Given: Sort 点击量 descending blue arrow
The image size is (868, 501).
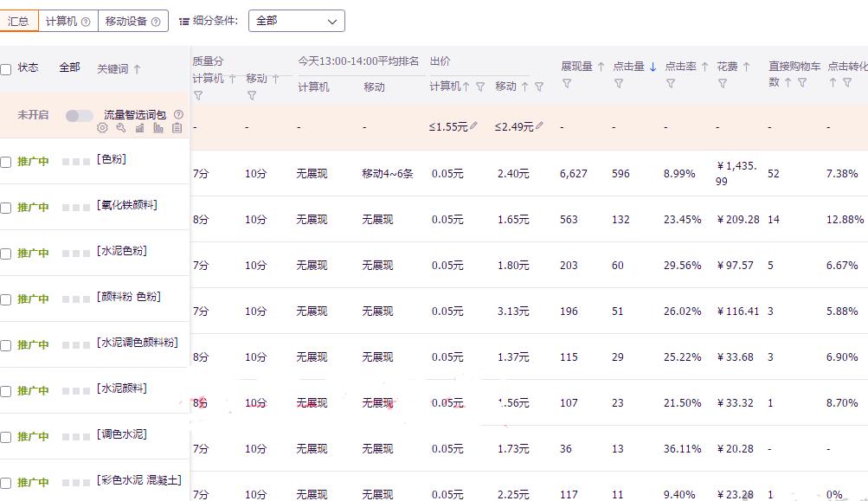Looking at the screenshot, I should coord(653,67).
